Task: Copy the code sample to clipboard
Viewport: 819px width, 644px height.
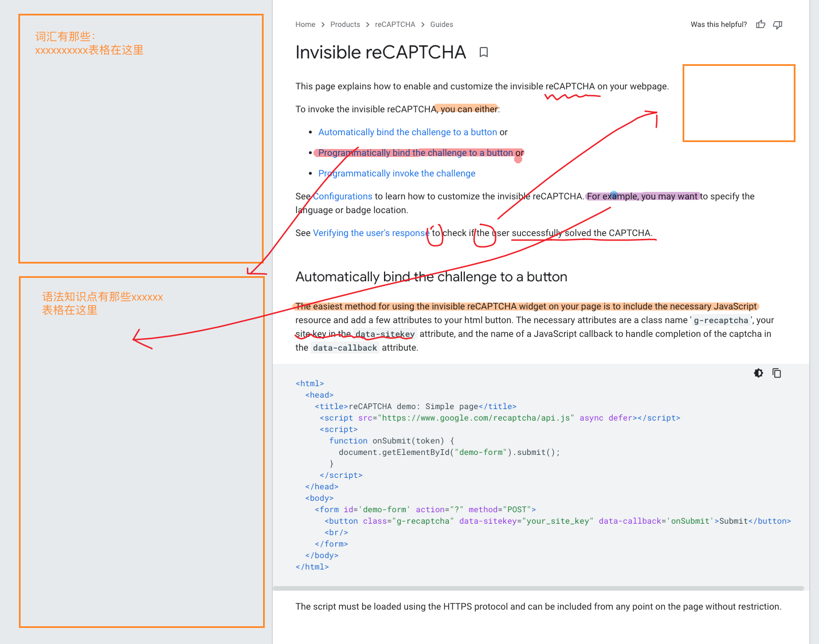Action: 777,373
